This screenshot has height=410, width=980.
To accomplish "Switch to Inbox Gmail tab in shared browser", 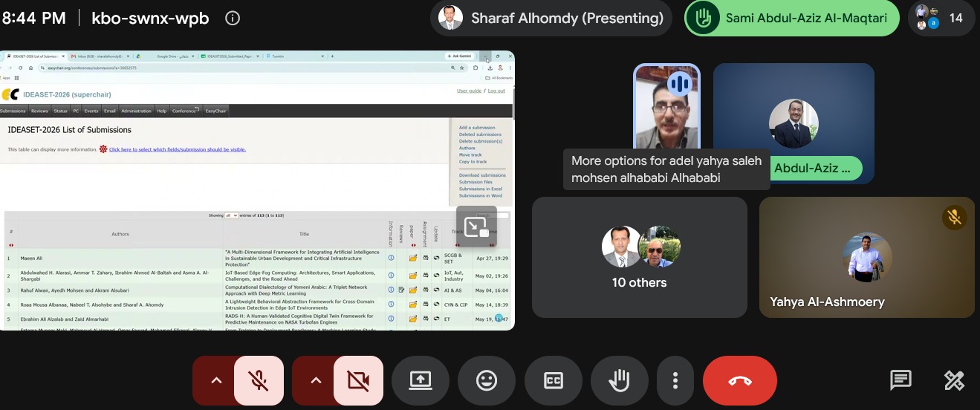I will point(101,56).
